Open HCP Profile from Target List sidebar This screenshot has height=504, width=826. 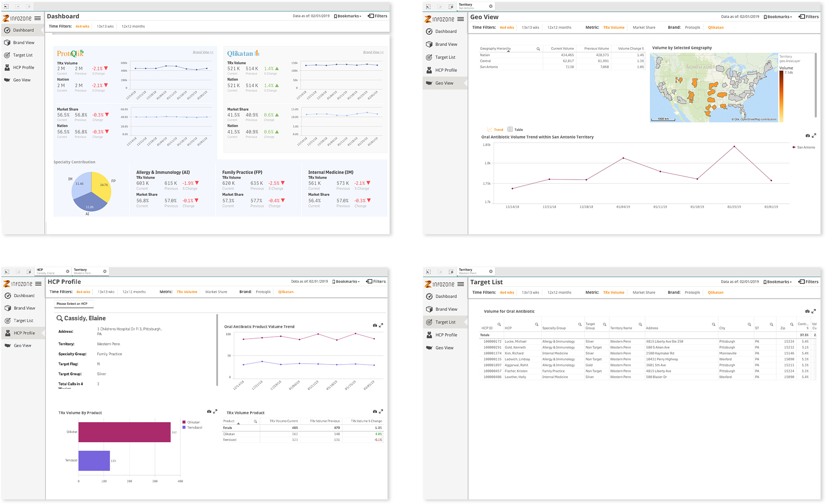click(x=446, y=335)
